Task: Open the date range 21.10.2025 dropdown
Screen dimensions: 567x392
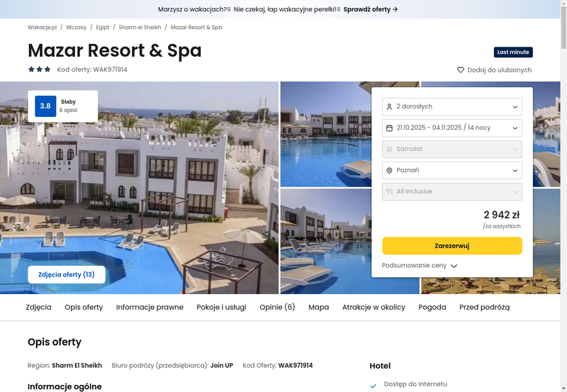Action: point(452,128)
